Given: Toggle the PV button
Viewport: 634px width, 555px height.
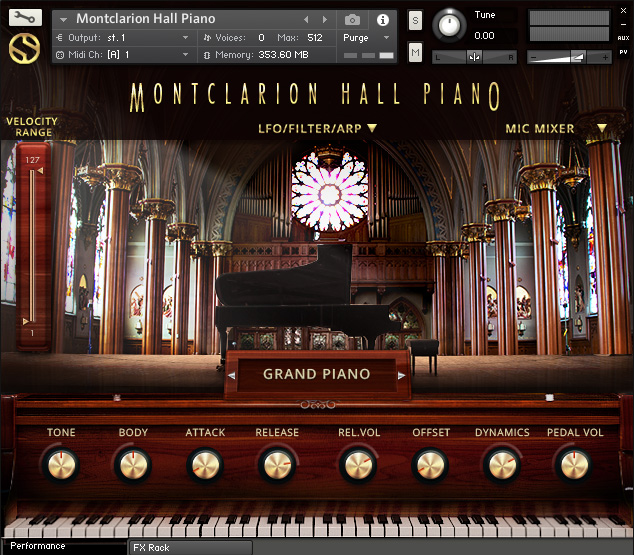Looking at the screenshot, I should pos(623,52).
